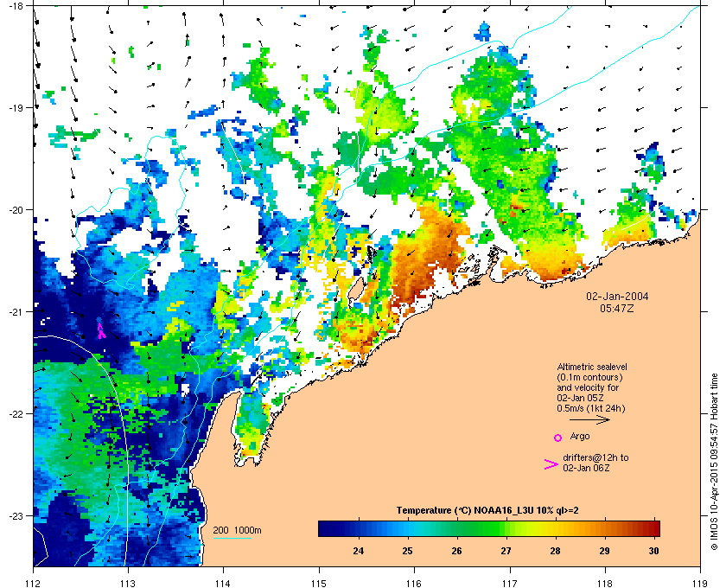Click the Temperature NOAA16_L3U colorbar title

coord(487,511)
